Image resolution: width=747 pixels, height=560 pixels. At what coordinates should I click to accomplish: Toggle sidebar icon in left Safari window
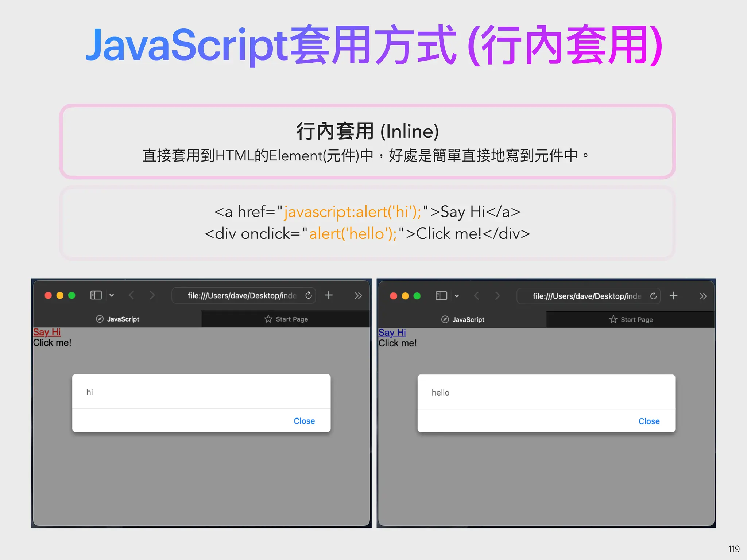(x=96, y=295)
